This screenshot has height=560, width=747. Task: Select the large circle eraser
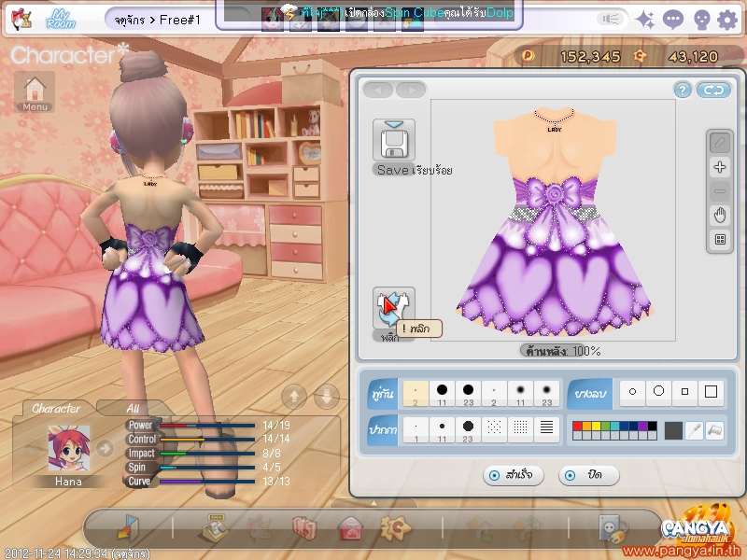pos(659,392)
